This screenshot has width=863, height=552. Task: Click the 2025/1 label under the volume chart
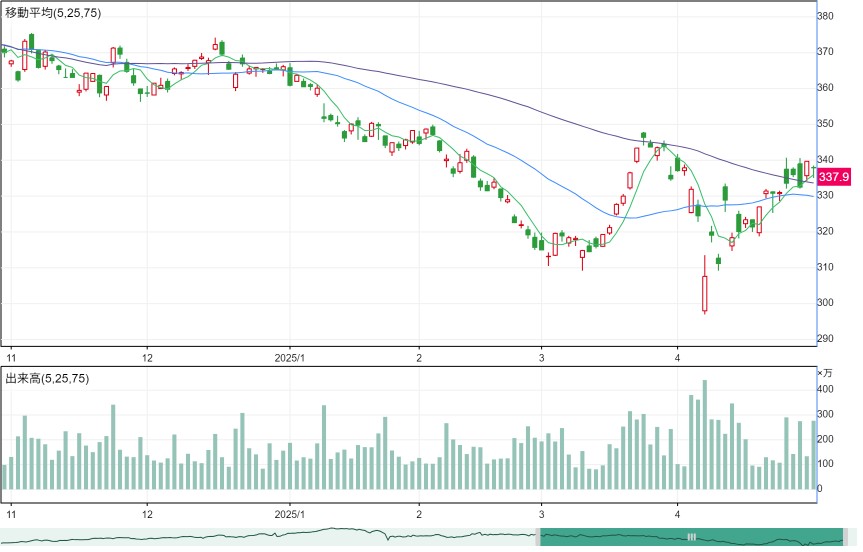point(290,515)
